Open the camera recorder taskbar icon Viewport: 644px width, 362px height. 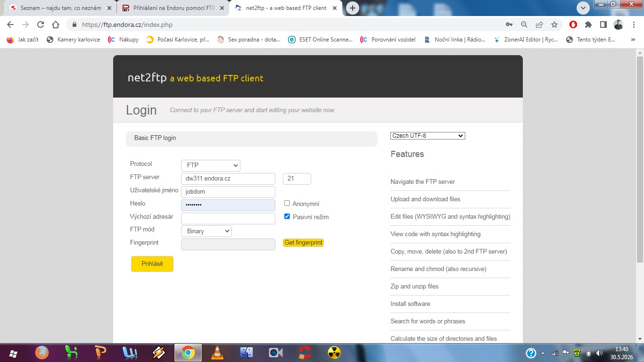click(276, 353)
